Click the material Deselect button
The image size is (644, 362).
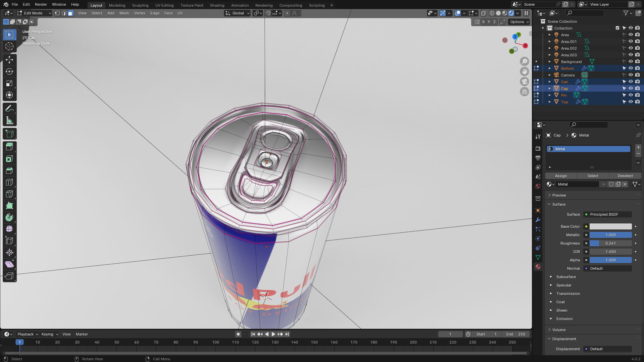pyautogui.click(x=625, y=176)
